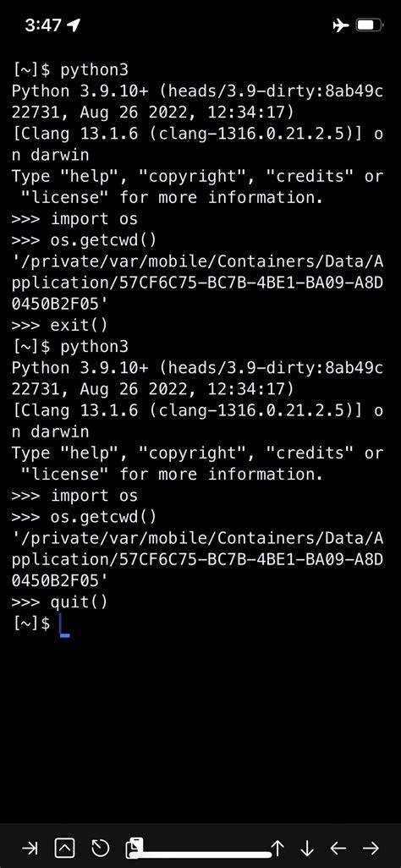Screen dimensions: 401x868
Task: Tap the right arrow key
Action: (371, 848)
